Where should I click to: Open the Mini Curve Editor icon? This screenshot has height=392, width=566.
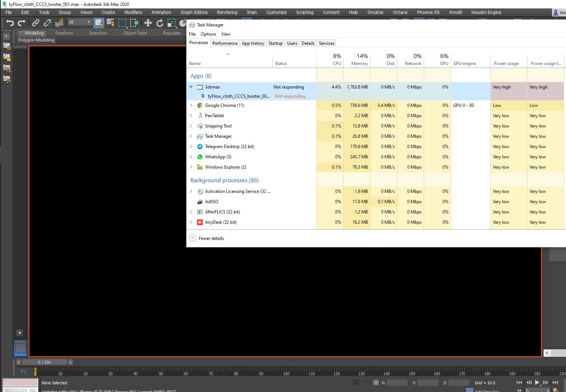[x=24, y=371]
